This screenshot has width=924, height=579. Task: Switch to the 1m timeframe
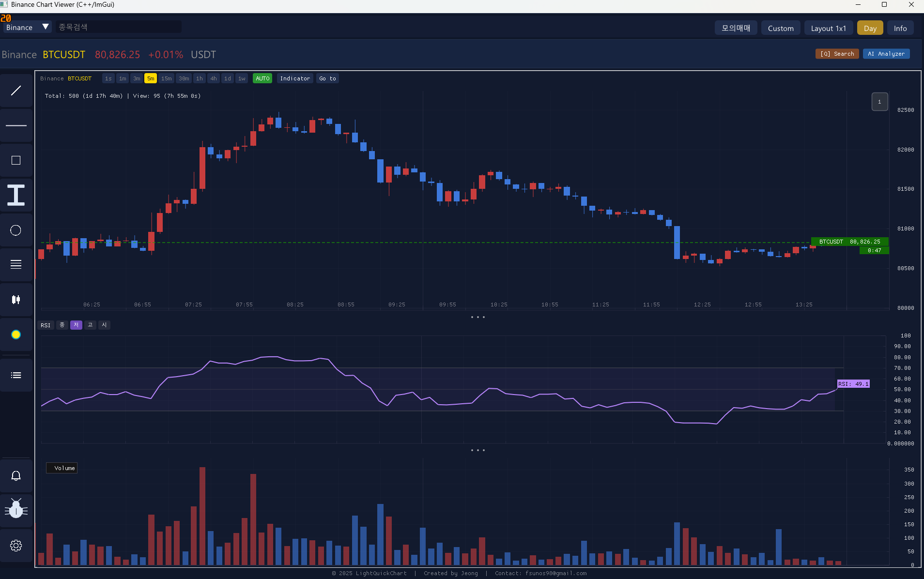tap(123, 78)
